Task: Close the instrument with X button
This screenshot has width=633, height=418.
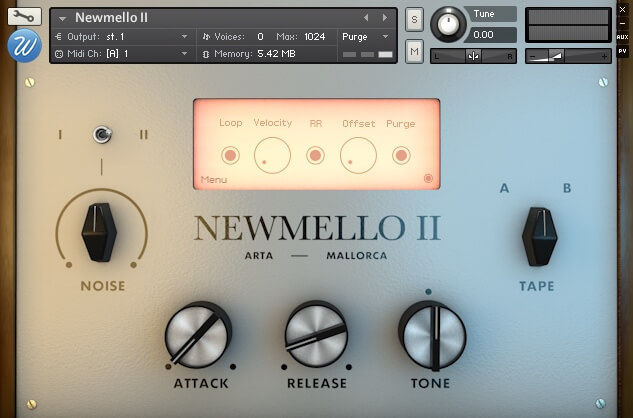Action: click(622, 10)
